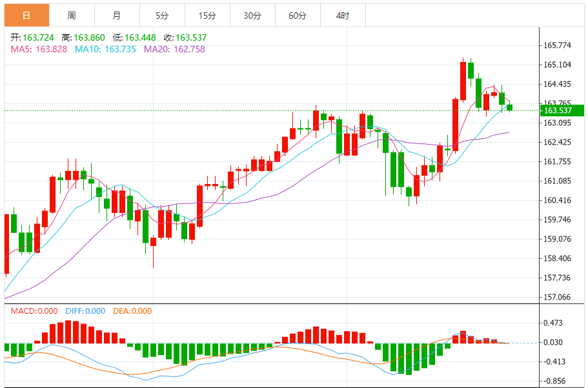Click the 161.085 price axis label
Viewport: 588px width, 388px height.
pos(557,181)
